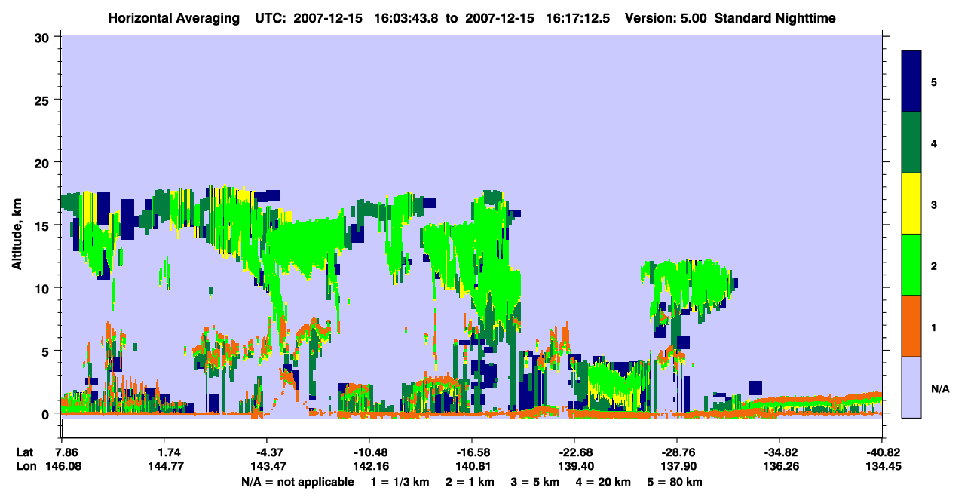
Task: Click longitude value '137.90'
Action: tap(677, 466)
